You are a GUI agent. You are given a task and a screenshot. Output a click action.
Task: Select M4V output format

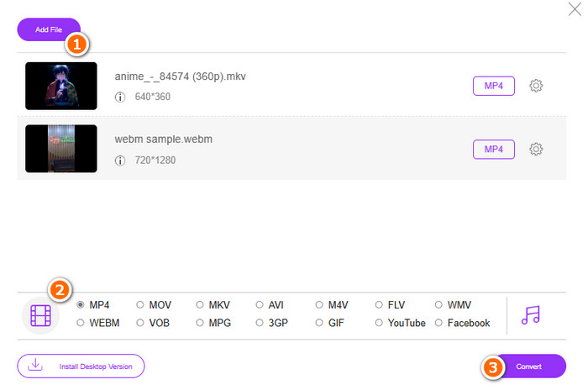tap(319, 305)
